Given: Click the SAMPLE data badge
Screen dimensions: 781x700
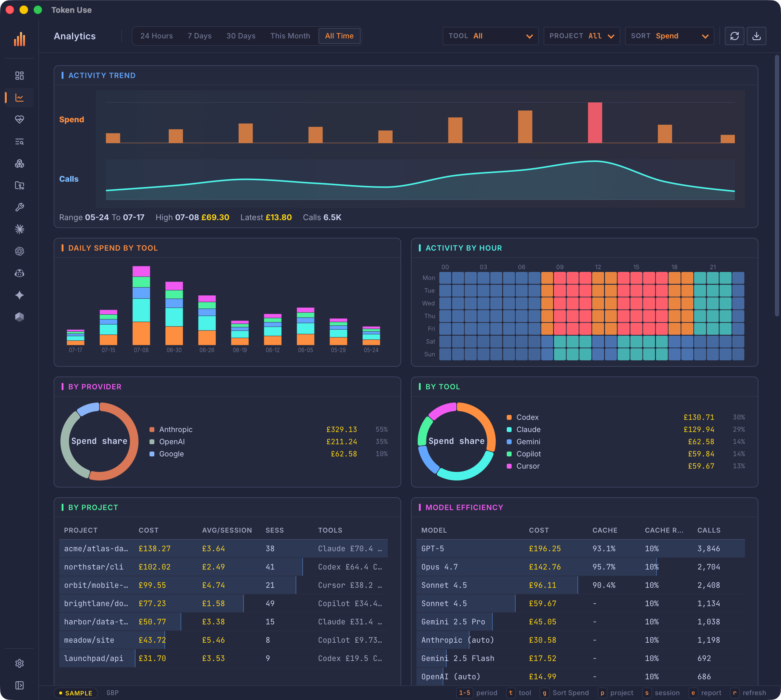Looking at the screenshot, I should tap(75, 693).
